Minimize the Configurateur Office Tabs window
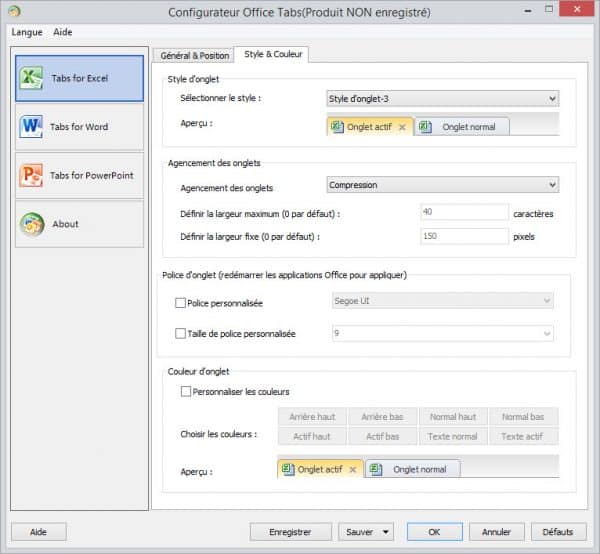This screenshot has height=554, width=600. [528, 11]
